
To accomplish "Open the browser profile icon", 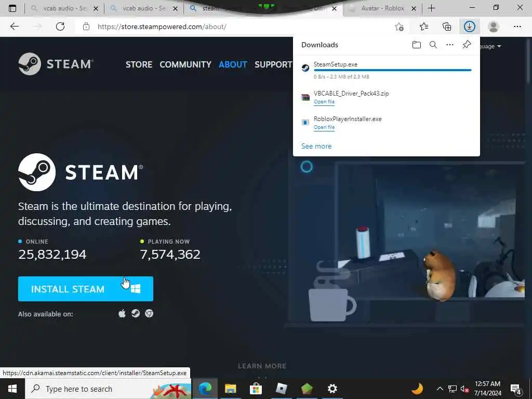I will click(494, 26).
